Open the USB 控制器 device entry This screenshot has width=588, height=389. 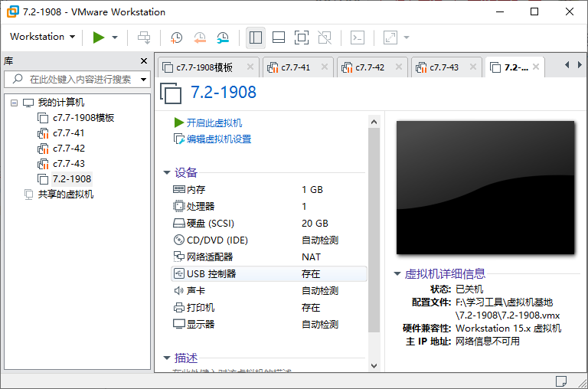[x=269, y=274]
